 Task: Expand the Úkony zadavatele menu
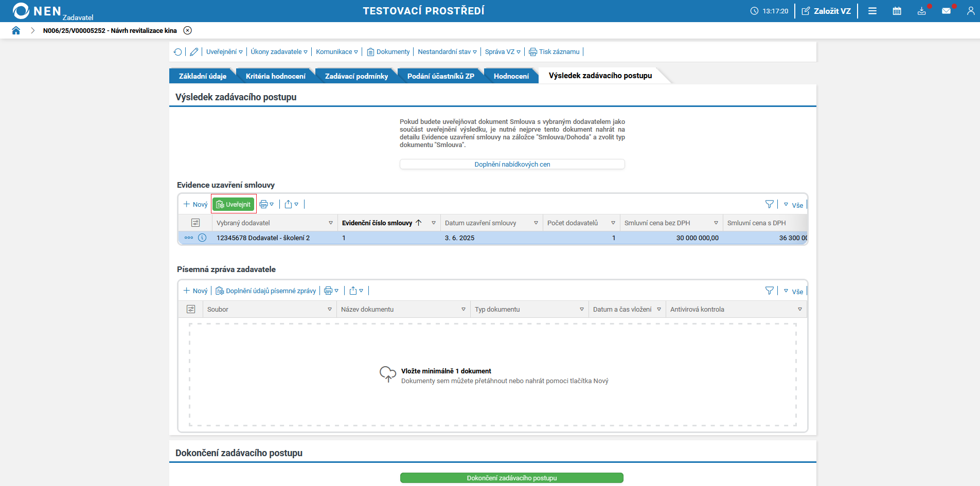tap(279, 52)
